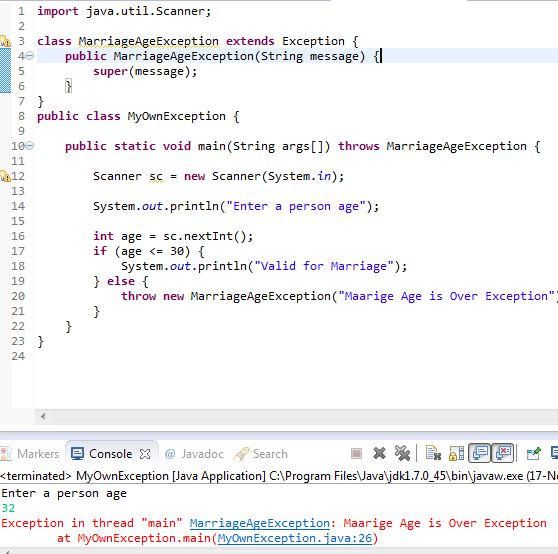This screenshot has height=554, width=558.
Task: Remove the launch with the single X icon
Action: (x=379, y=453)
